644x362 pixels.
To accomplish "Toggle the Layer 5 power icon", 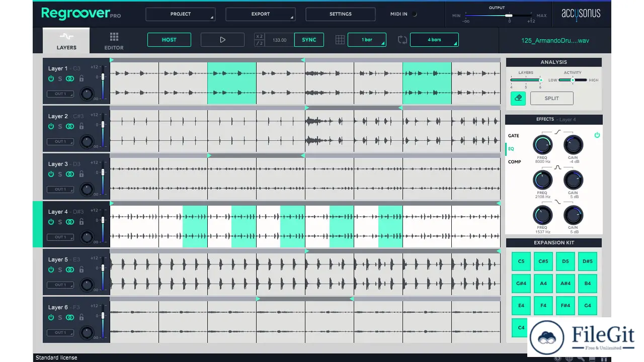I will pyautogui.click(x=51, y=269).
